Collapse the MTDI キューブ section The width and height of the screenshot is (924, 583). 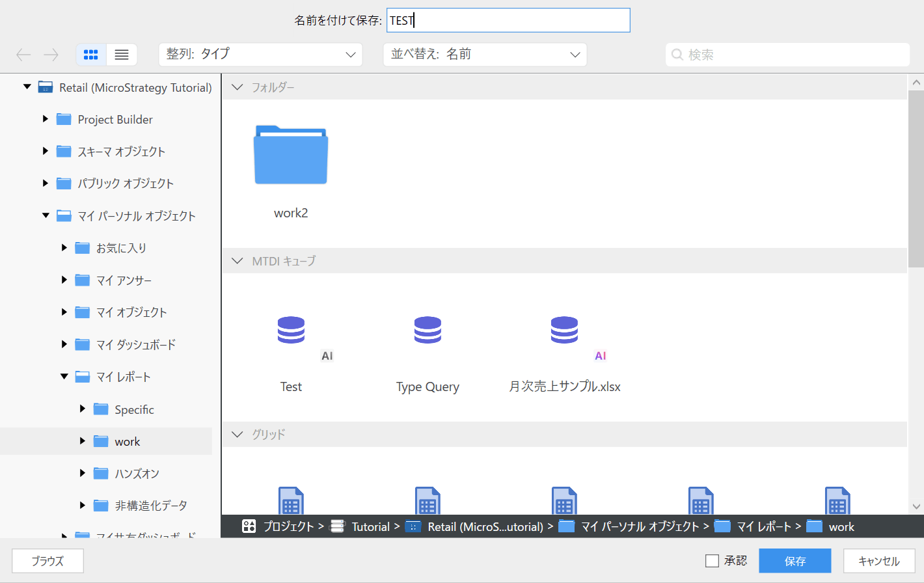[238, 261]
